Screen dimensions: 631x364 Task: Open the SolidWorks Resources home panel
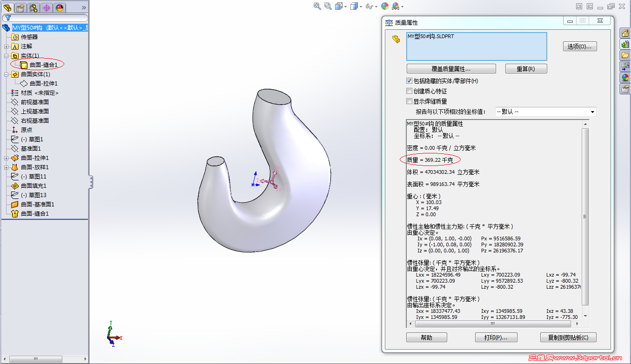(x=625, y=33)
